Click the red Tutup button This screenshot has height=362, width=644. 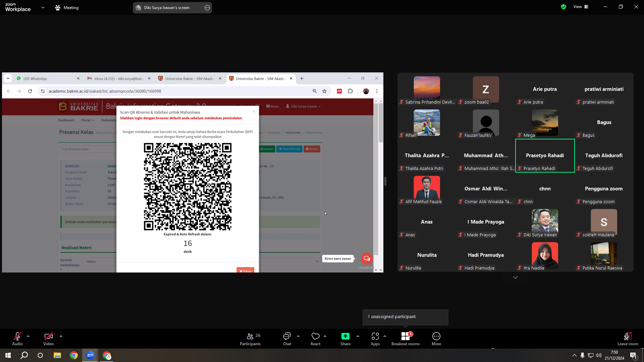tap(245, 270)
